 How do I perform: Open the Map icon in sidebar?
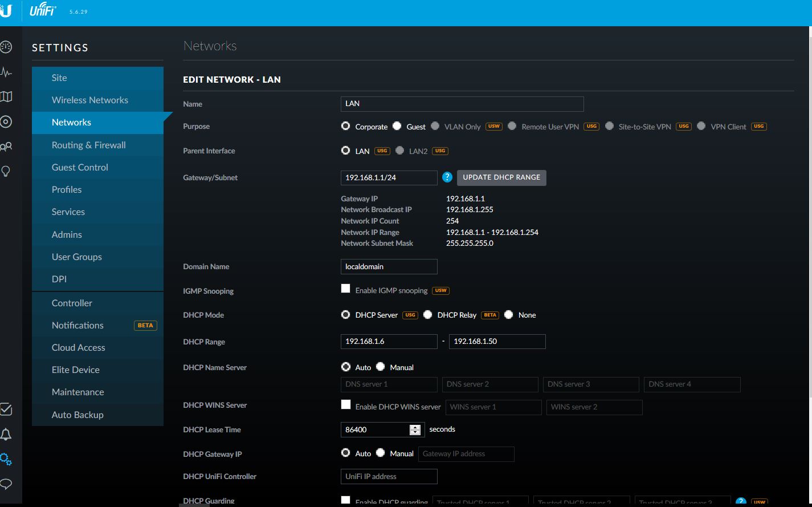pos(6,97)
